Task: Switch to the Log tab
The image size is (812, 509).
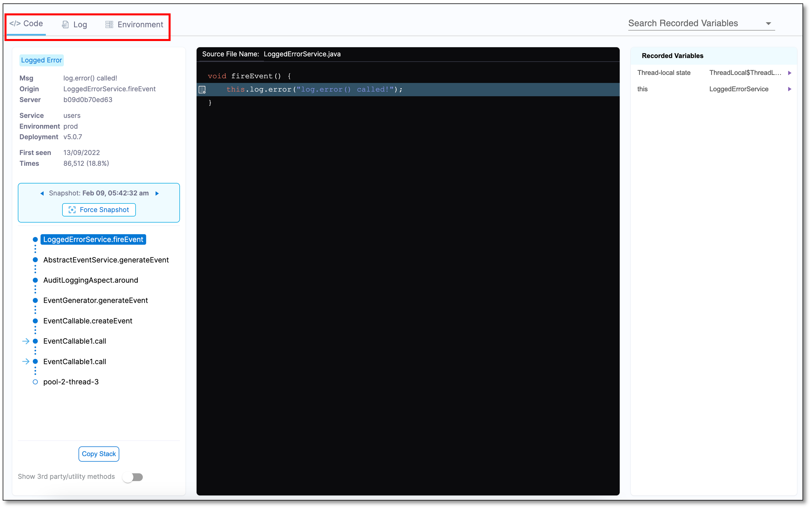Action: [79, 24]
